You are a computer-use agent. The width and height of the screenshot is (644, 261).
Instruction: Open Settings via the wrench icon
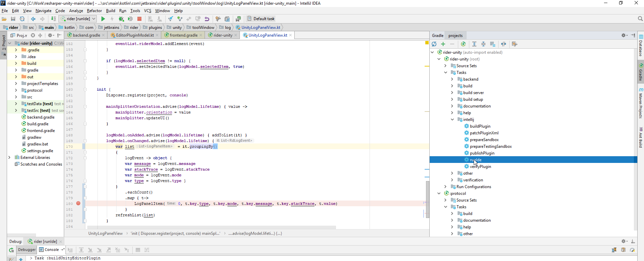(218, 19)
